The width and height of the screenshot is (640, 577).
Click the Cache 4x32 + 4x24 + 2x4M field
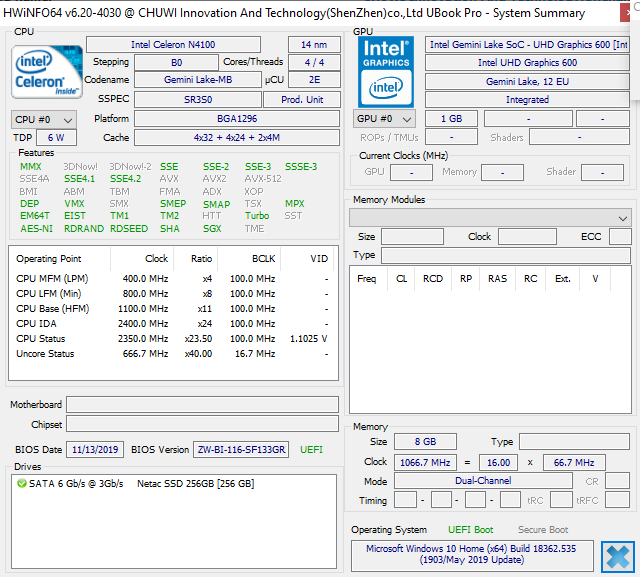click(237, 138)
